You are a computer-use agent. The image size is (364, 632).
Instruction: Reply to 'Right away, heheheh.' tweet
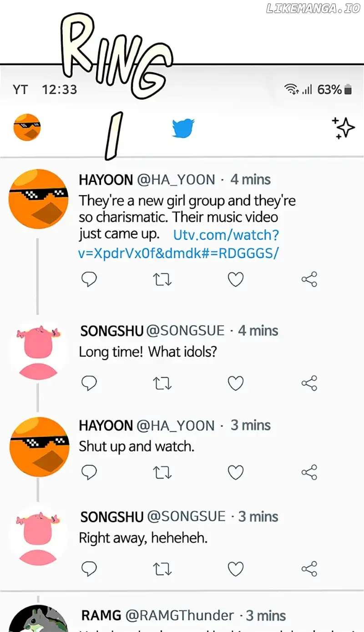(89, 569)
